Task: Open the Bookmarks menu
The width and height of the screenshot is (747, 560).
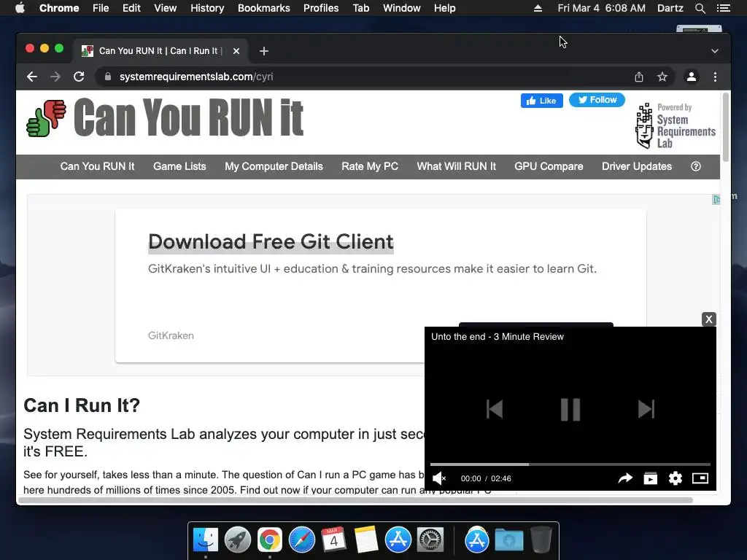Action: click(x=264, y=8)
